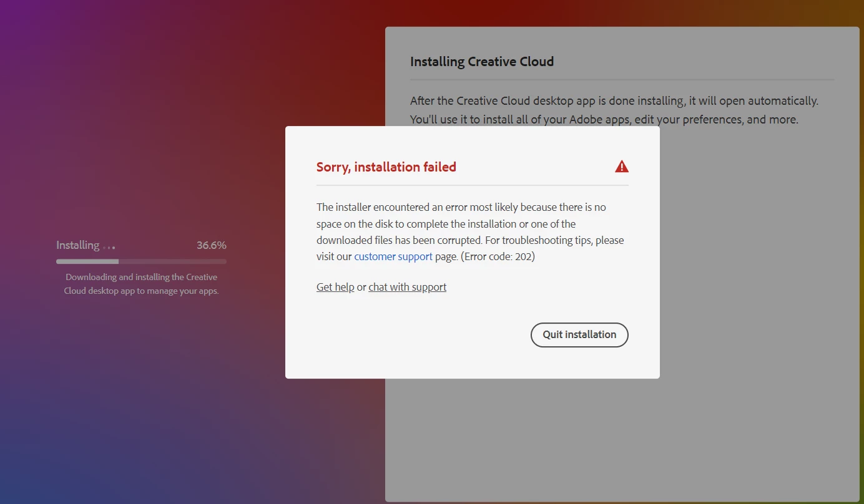This screenshot has width=864, height=504.
Task: Click the "Installing" status label
Action: point(77,245)
